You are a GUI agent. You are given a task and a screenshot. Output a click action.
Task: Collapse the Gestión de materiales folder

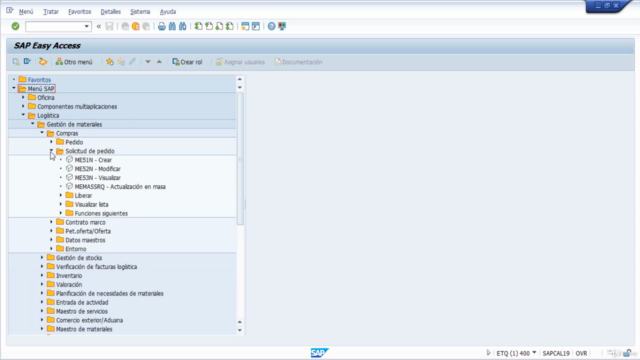(x=33, y=124)
